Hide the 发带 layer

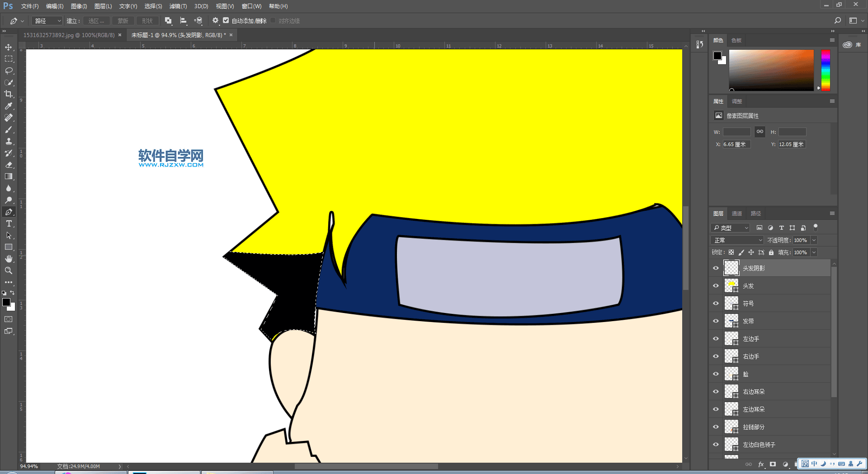(x=716, y=321)
